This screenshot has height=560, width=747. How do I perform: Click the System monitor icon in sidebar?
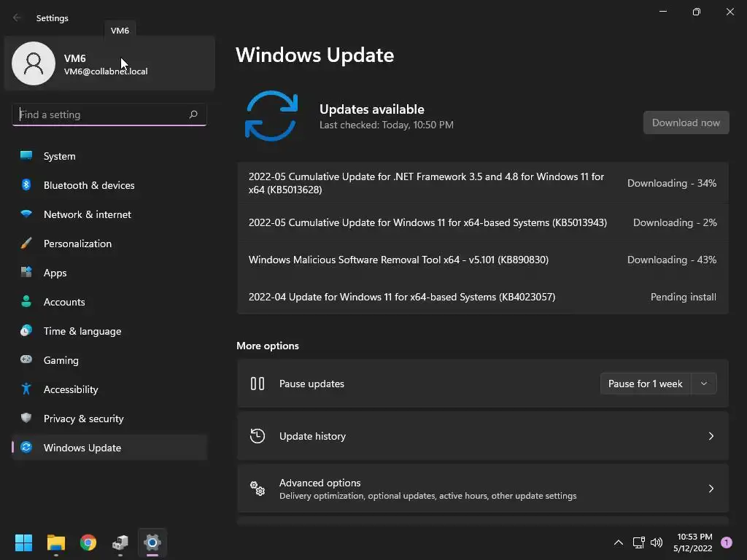[x=26, y=156]
